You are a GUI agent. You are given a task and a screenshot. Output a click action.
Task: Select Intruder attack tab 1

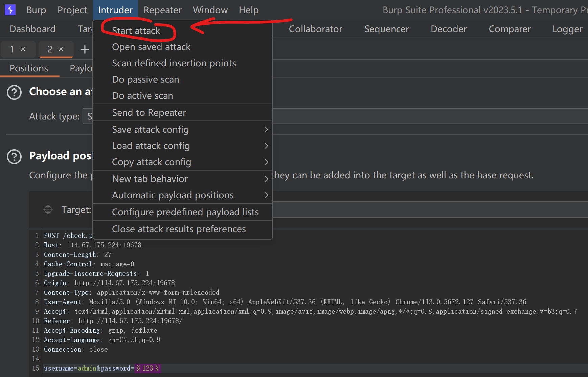[x=12, y=49]
